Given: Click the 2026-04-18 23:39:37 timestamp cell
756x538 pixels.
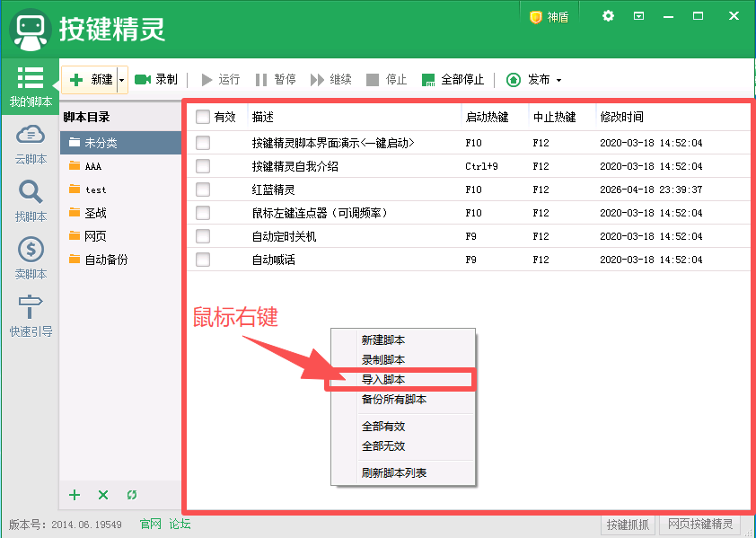Looking at the screenshot, I should point(651,190).
